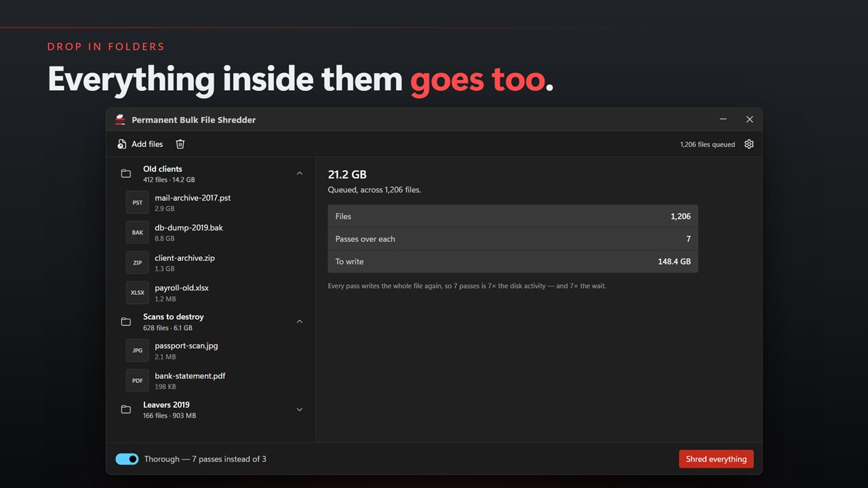The image size is (868, 488).
Task: Click the Leavers 2019 folder icon
Action: click(125, 409)
